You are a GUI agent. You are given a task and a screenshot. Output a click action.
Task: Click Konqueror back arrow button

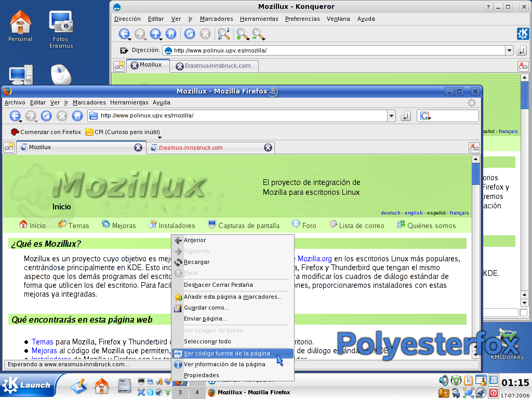(124, 34)
